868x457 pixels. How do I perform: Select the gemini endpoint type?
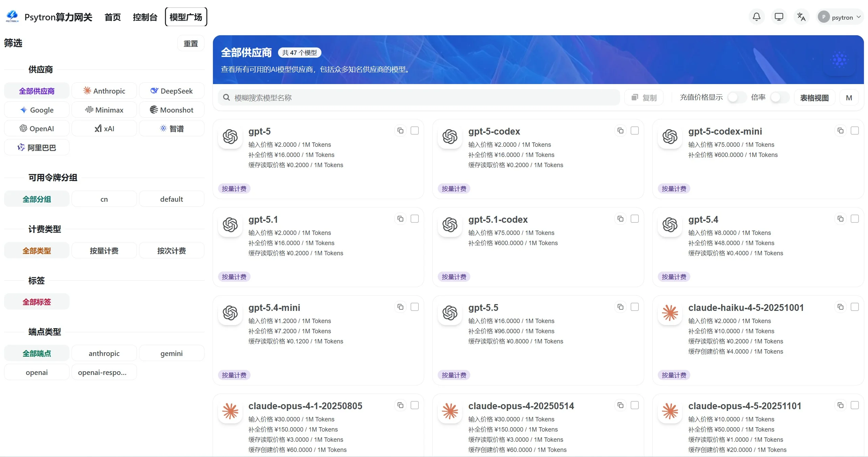[172, 353]
